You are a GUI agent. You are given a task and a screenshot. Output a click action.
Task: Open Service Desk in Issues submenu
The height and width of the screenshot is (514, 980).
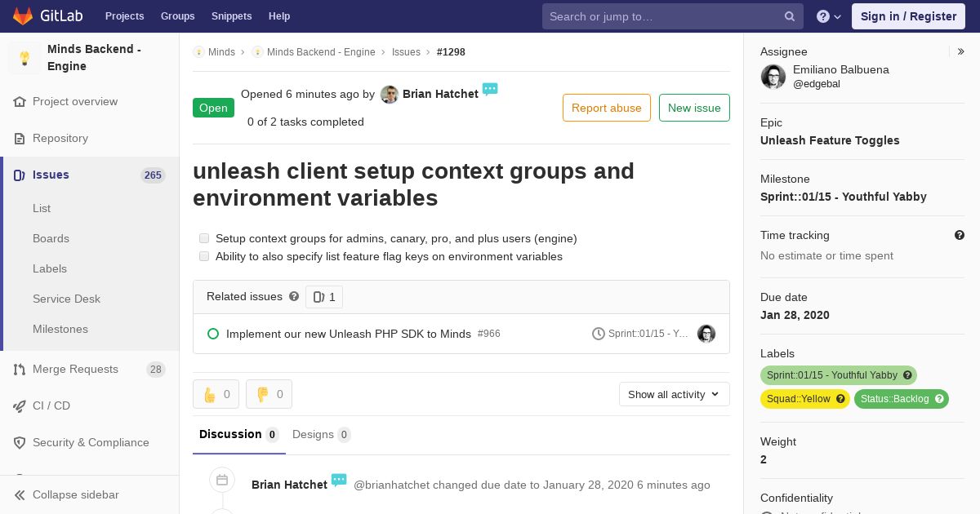[x=66, y=299]
